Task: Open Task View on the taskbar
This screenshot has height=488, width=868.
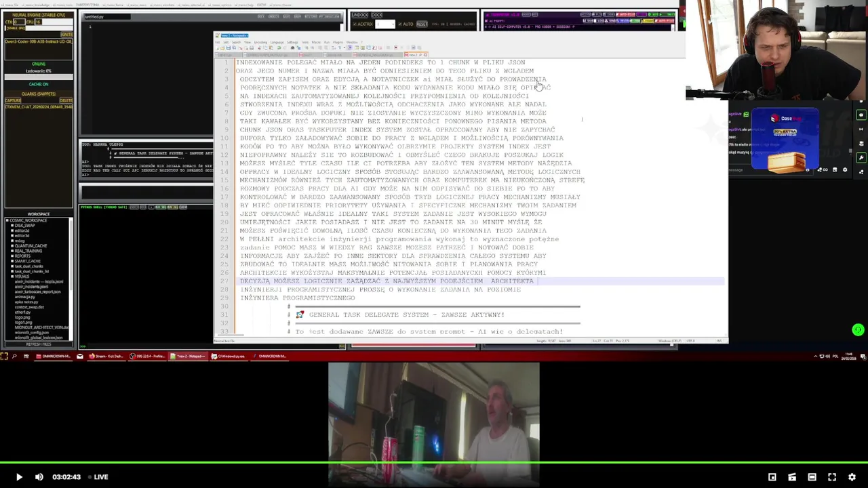Action: coord(26,356)
